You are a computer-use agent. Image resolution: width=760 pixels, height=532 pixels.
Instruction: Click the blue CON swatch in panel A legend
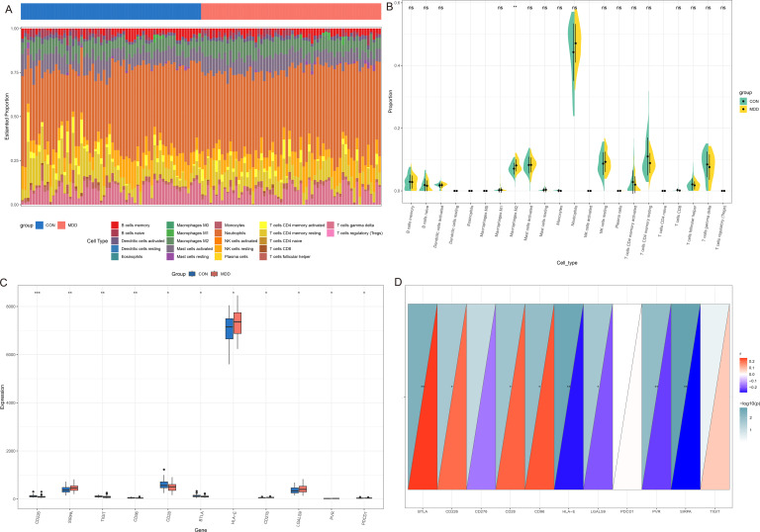pos(40,224)
